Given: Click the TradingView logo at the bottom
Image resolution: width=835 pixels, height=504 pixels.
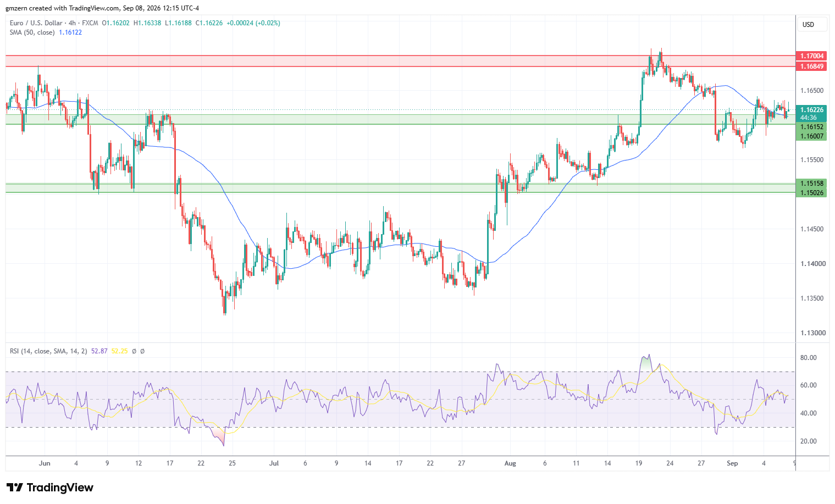Looking at the screenshot, I should [50, 488].
